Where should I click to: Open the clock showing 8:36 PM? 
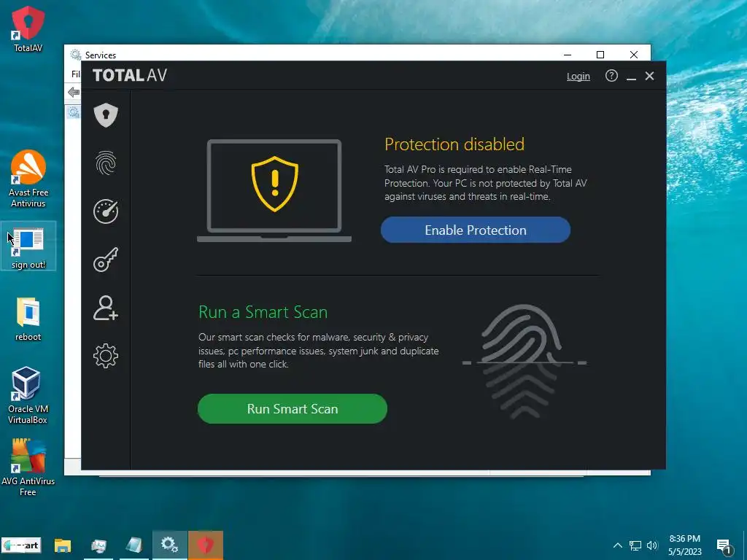point(684,545)
